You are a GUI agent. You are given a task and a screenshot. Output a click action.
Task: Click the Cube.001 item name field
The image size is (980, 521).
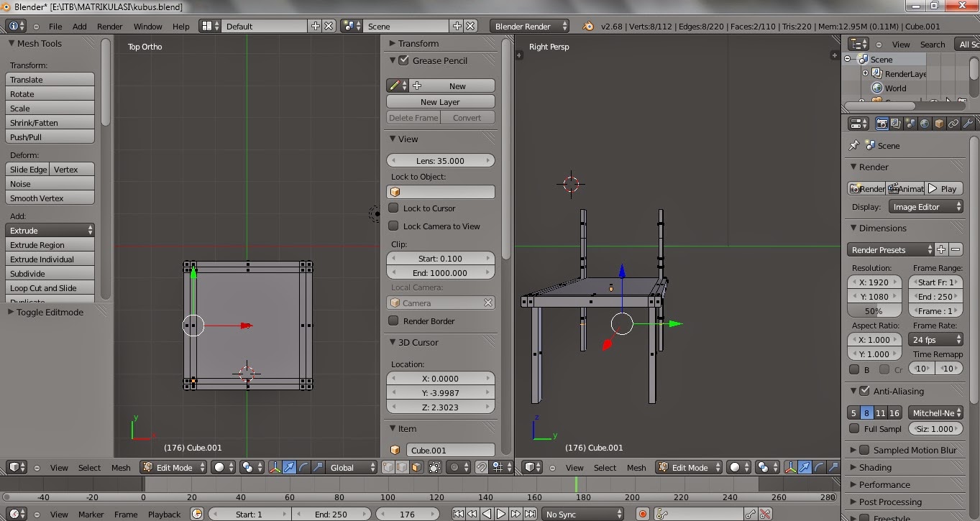pyautogui.click(x=449, y=450)
